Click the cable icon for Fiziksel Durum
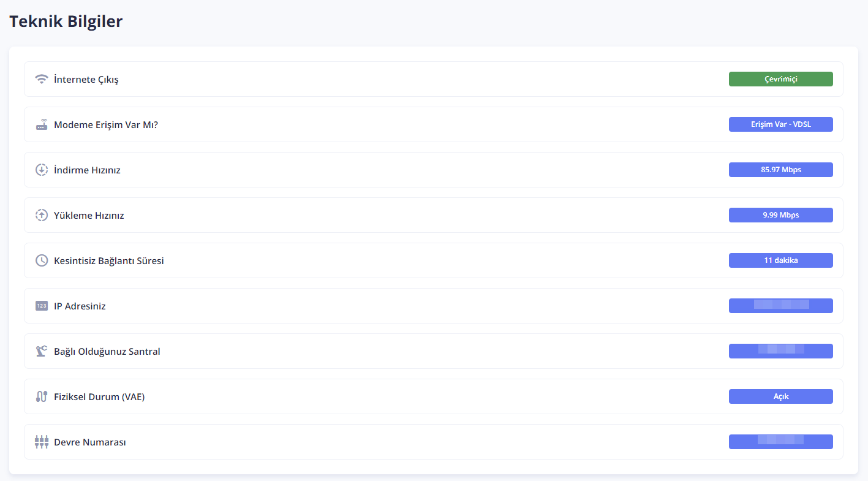Image resolution: width=868 pixels, height=481 pixels. pos(42,396)
